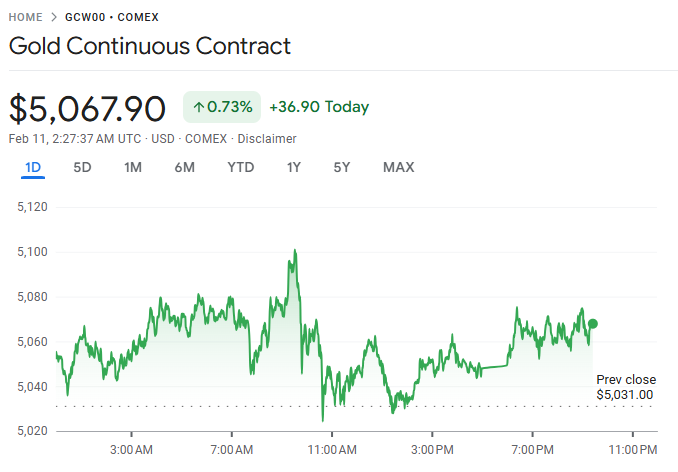Click the breadcrumb chevron separator after HOME

[x=54, y=18]
